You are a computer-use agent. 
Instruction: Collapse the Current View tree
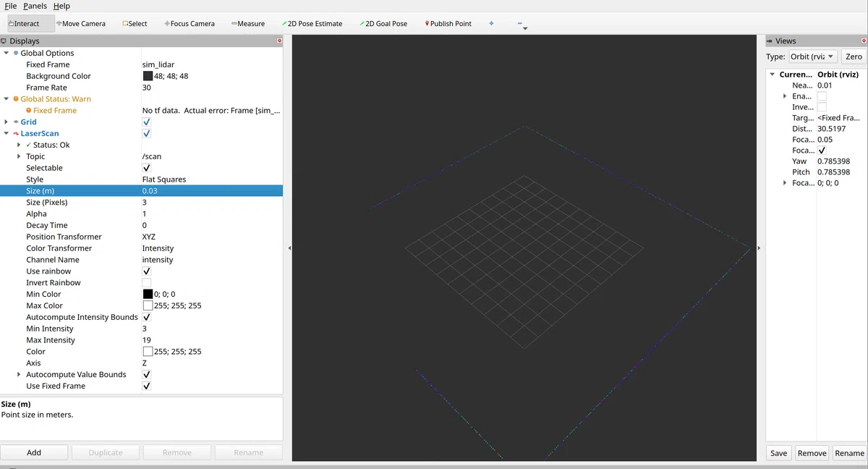pos(773,75)
